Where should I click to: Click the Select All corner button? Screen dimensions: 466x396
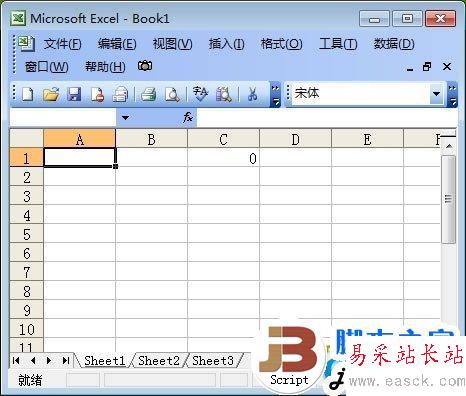click(x=27, y=138)
